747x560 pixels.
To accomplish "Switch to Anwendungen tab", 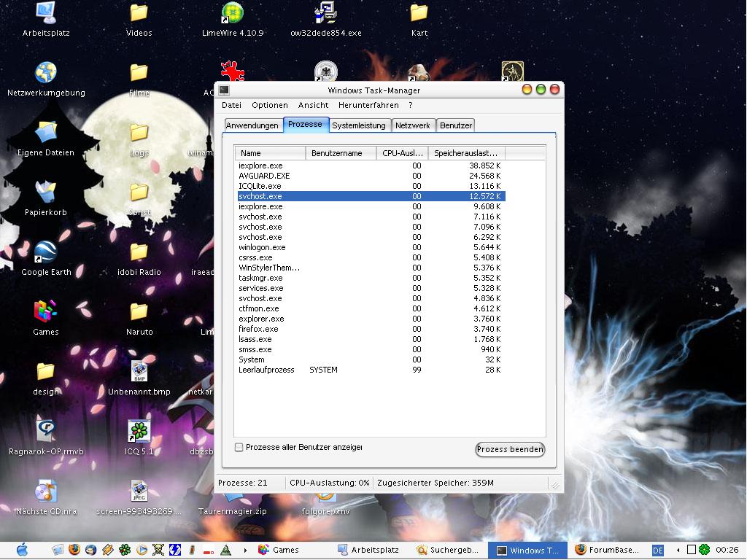I will (x=252, y=125).
